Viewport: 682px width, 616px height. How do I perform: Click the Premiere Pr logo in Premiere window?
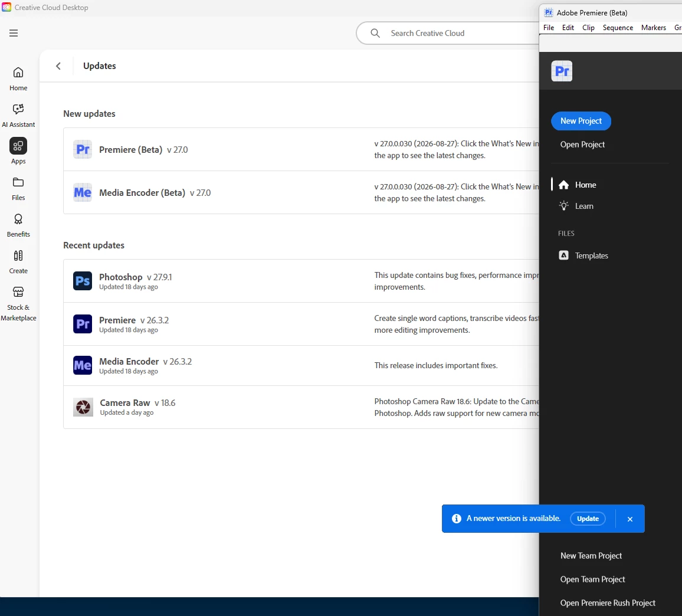pos(562,71)
